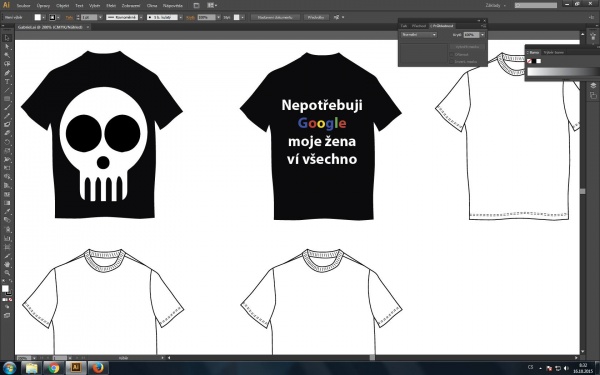Select the Eraser tool
This screenshot has width=600, height=375.
(7, 133)
